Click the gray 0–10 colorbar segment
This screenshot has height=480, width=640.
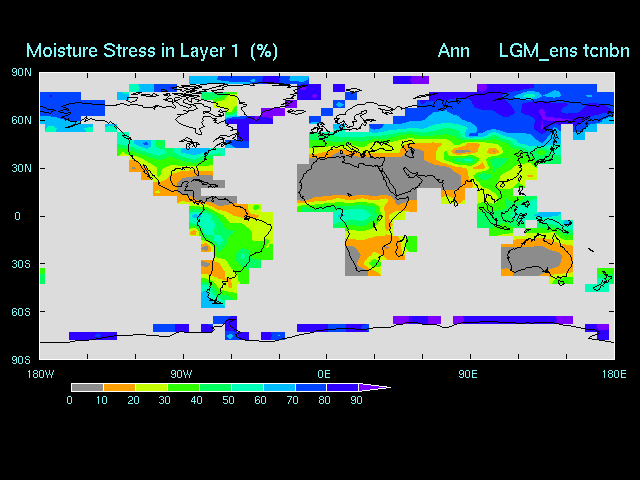[87, 387]
